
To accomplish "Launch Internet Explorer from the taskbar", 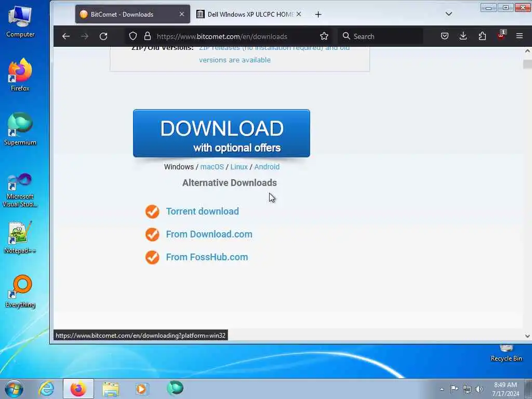I will point(46,389).
